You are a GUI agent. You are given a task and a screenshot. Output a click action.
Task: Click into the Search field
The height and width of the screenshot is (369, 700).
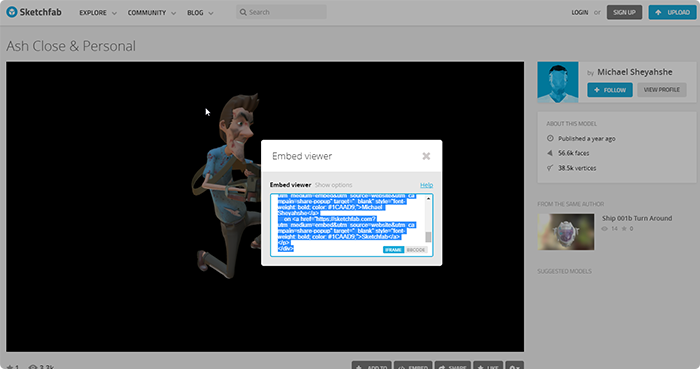tap(281, 12)
